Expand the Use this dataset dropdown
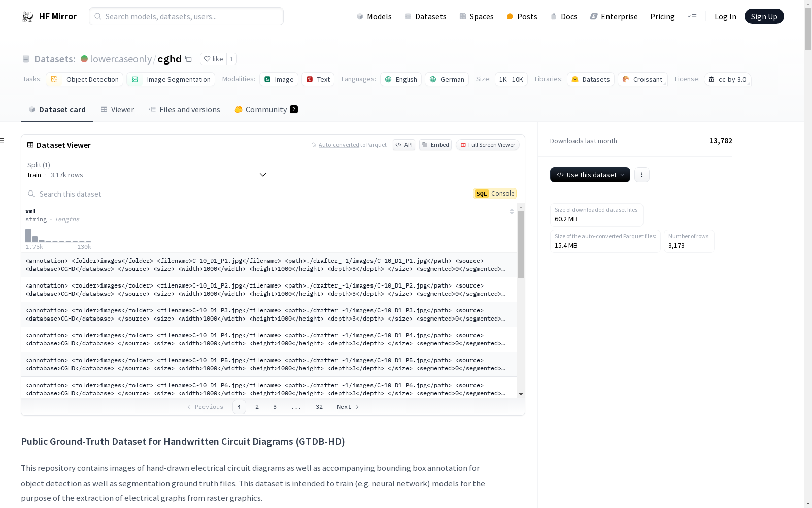812x508 pixels. [590, 175]
